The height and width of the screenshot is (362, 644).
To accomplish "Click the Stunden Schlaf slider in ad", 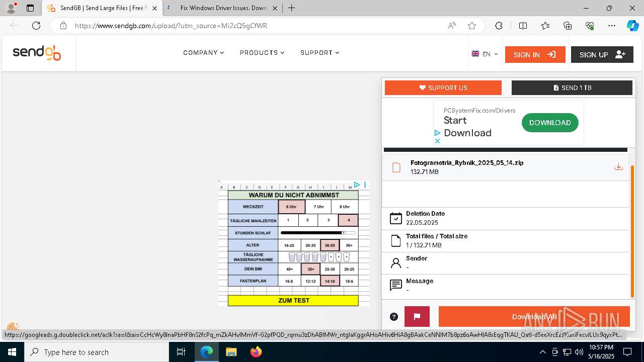I will (x=318, y=233).
